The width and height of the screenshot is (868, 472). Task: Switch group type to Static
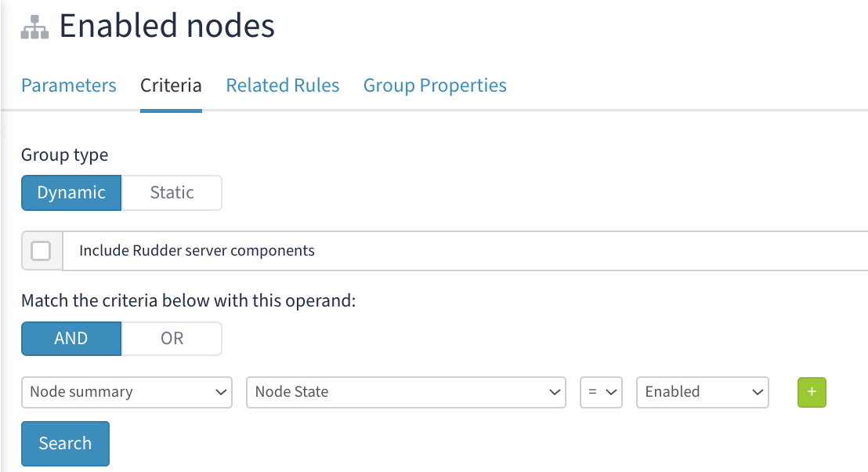point(172,193)
